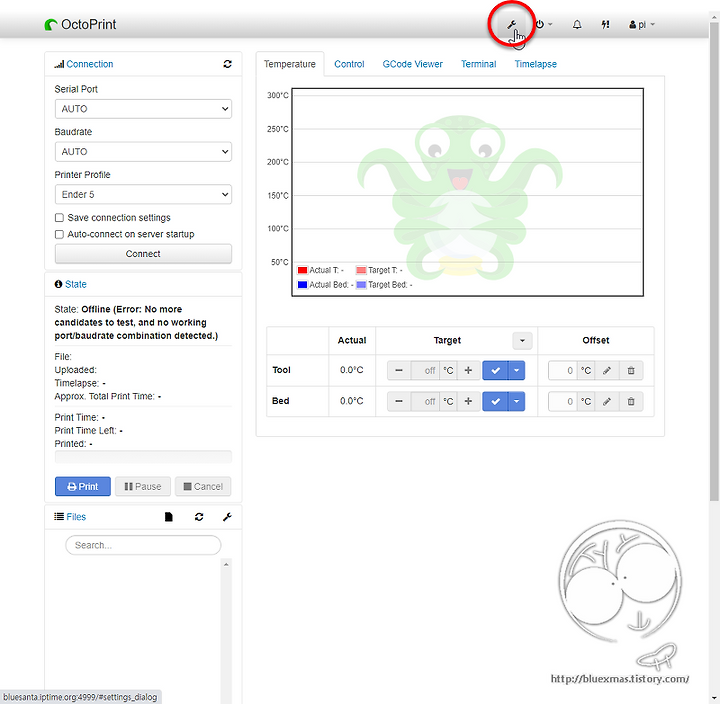Decrease Tool target temperature

click(399, 370)
